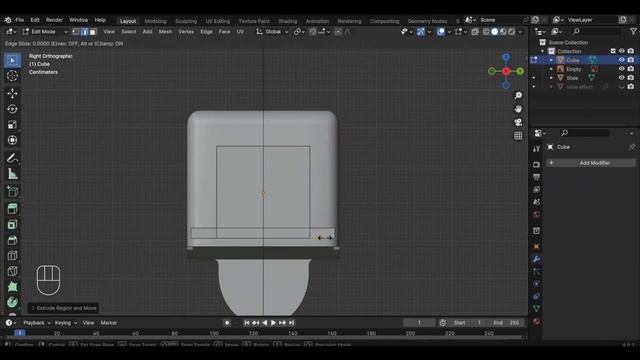Open the Render properties tab
This screenshot has height=360, width=640.
pos(536,164)
